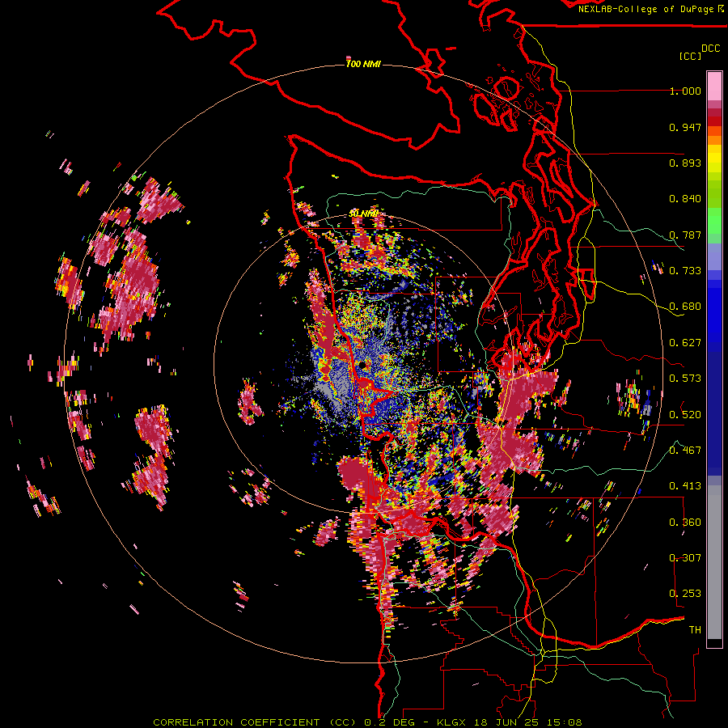Image resolution: width=728 pixels, height=728 pixels.
Task: Click the 0.520 legend value
Action: (x=685, y=415)
